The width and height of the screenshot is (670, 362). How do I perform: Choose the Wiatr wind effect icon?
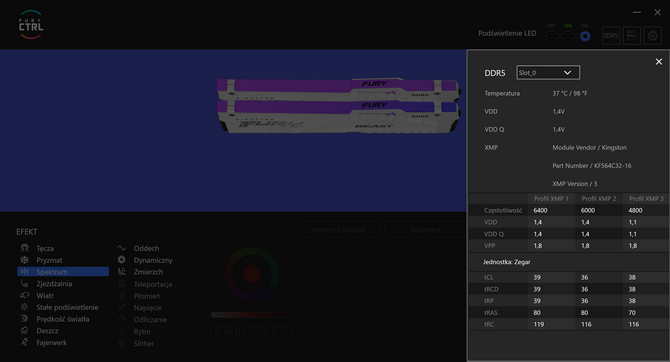point(25,295)
